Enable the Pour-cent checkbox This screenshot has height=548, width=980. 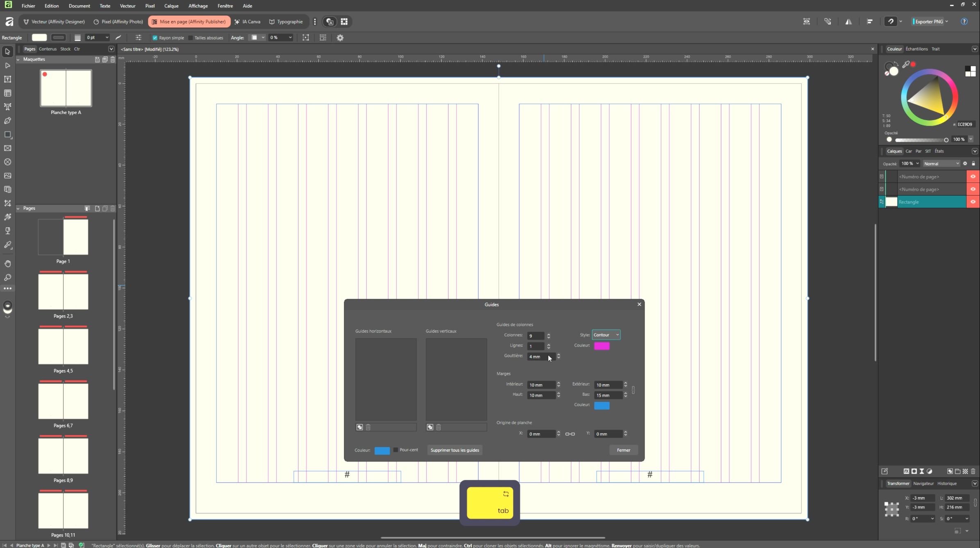(396, 450)
